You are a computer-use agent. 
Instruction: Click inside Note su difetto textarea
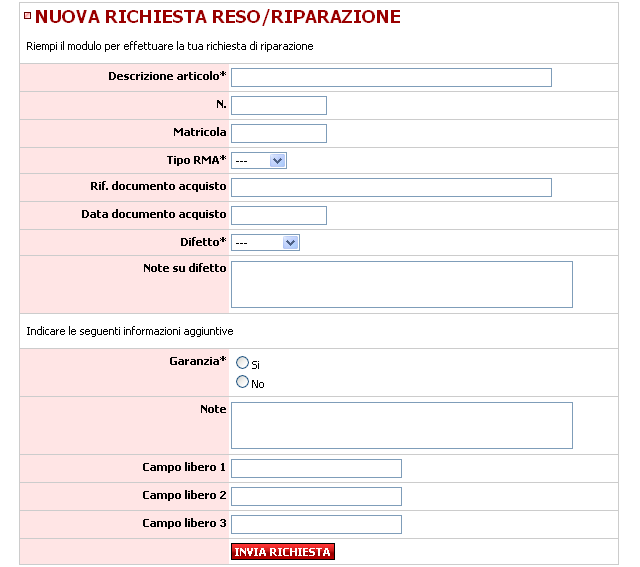[402, 285]
